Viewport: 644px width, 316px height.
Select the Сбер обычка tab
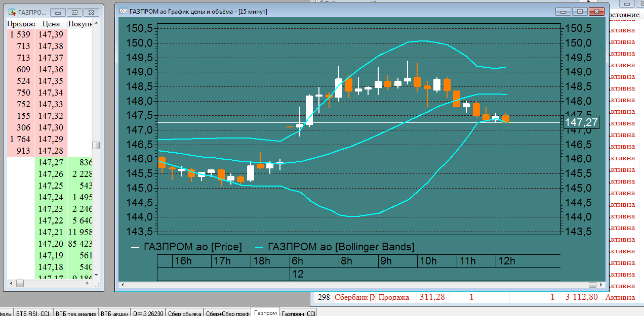click(x=184, y=313)
